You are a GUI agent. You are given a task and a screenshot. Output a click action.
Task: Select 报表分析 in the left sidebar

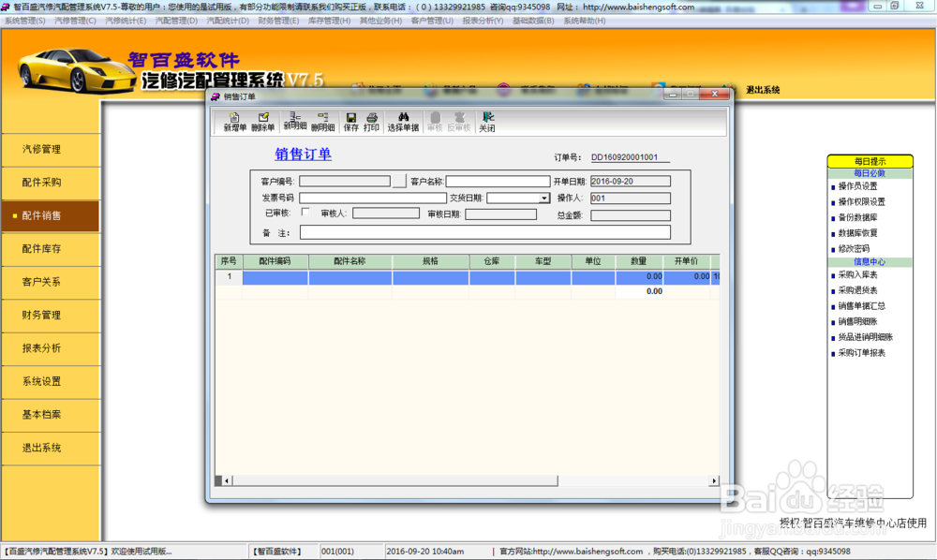(51, 348)
